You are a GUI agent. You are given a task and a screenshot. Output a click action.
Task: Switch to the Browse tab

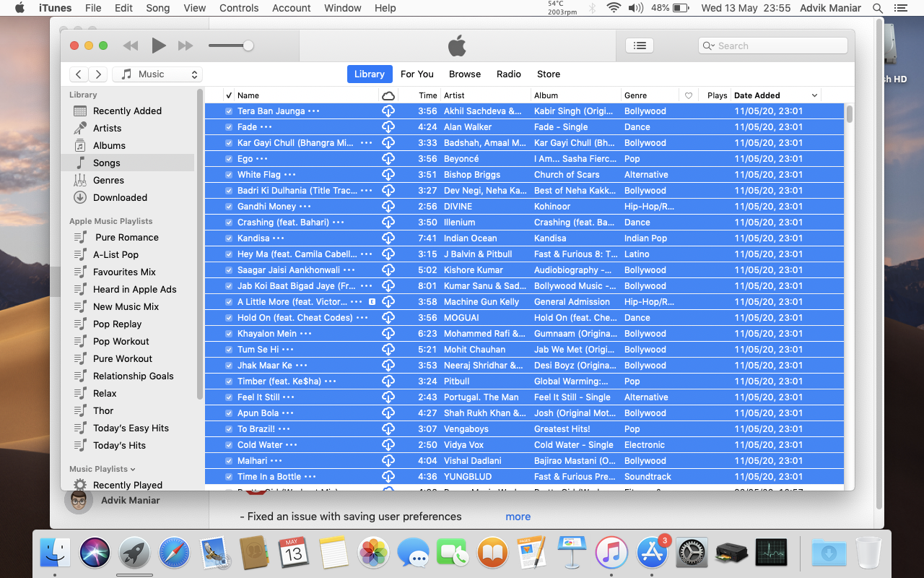point(465,74)
